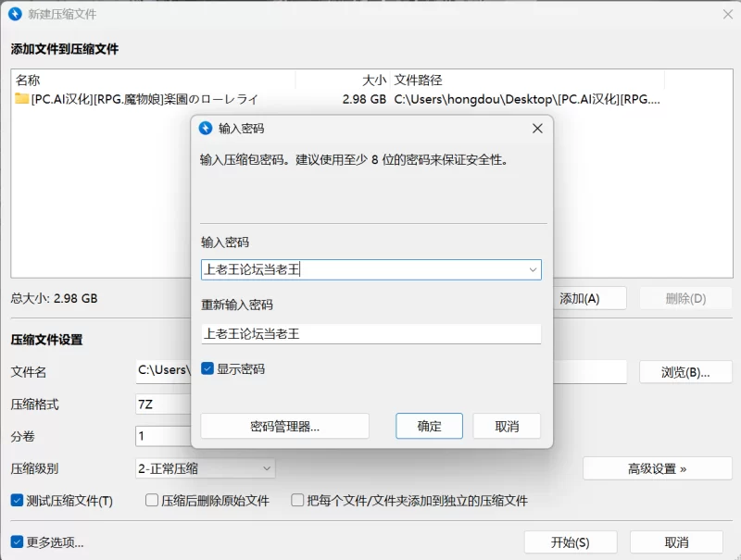Click the Bandizip logo in password dialog title
Image resolution: width=741 pixels, height=560 pixels.
(x=206, y=129)
